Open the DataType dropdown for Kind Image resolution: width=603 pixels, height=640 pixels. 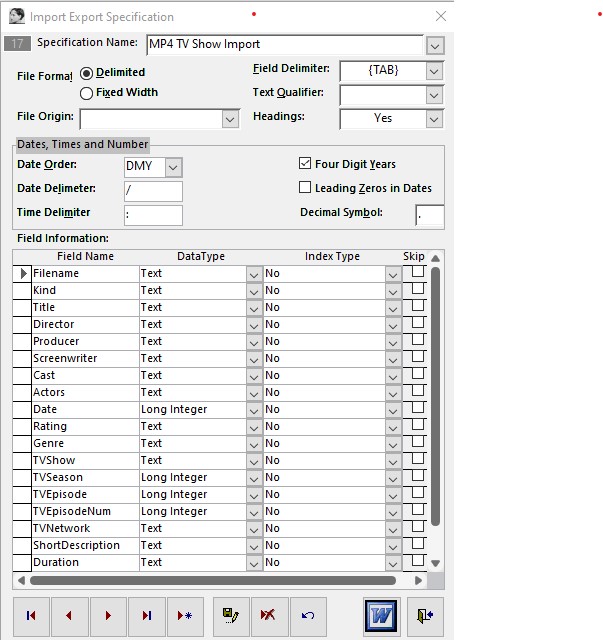254,291
